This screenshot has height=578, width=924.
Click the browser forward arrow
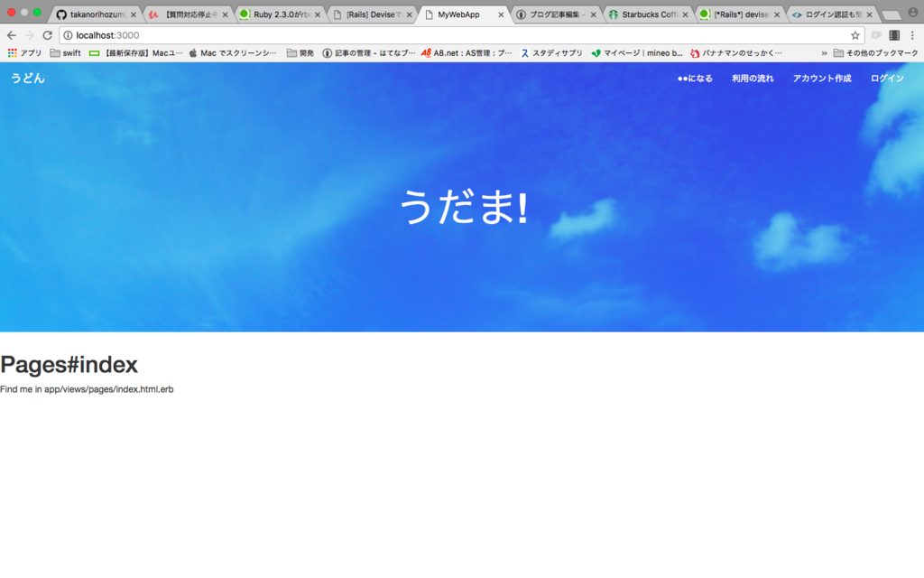pyautogui.click(x=29, y=35)
